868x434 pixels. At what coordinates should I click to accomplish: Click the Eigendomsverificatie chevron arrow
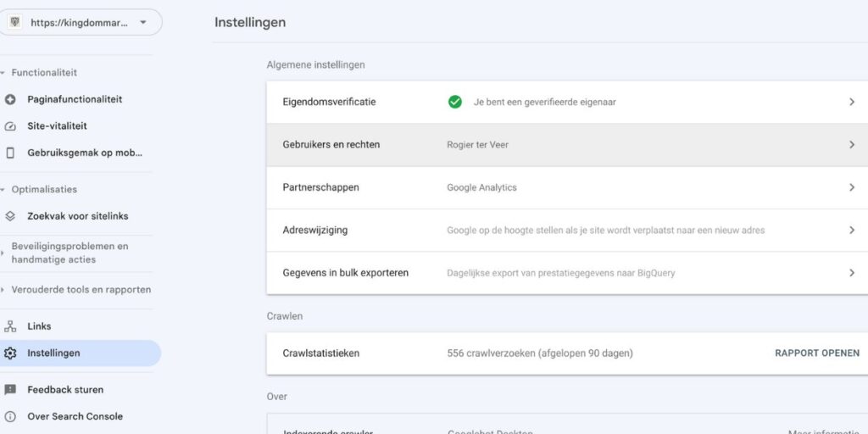click(x=852, y=102)
